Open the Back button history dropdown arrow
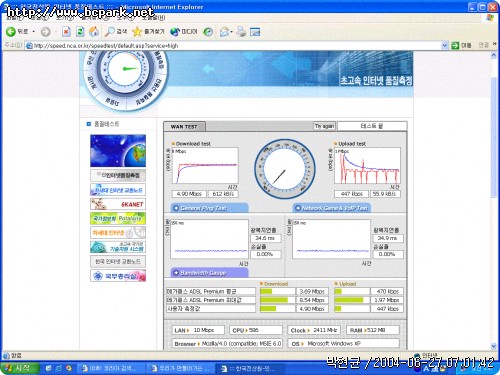The height and width of the screenshot is (375, 500). (x=33, y=32)
